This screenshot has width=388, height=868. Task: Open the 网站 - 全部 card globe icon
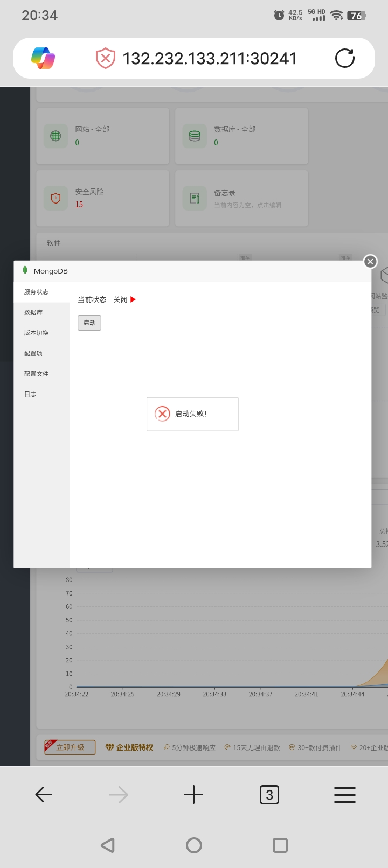[56, 136]
